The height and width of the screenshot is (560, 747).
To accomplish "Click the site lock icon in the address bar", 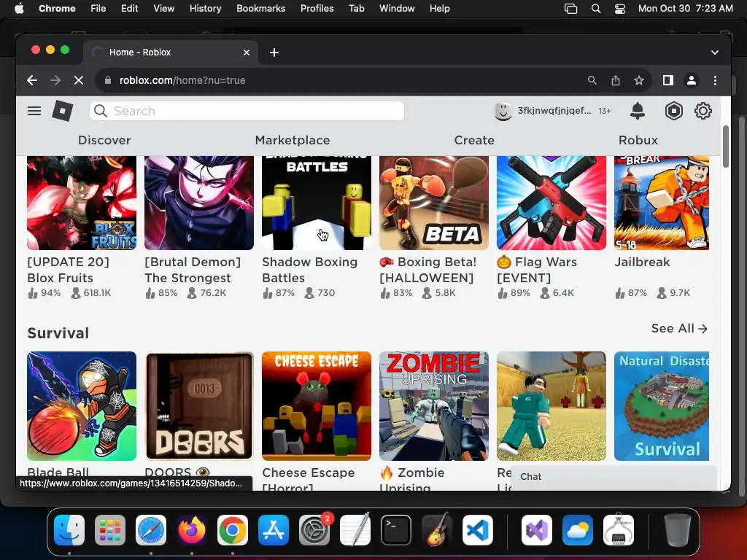I will coord(108,80).
